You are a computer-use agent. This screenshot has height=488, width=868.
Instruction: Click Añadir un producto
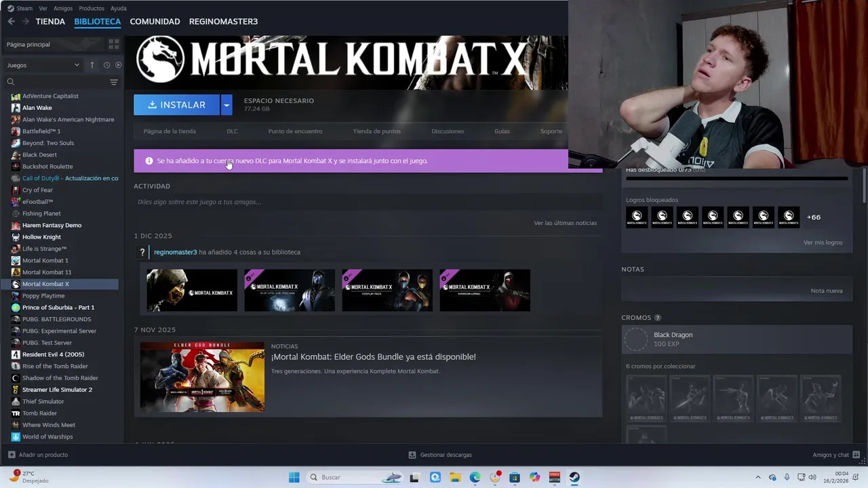click(x=38, y=455)
